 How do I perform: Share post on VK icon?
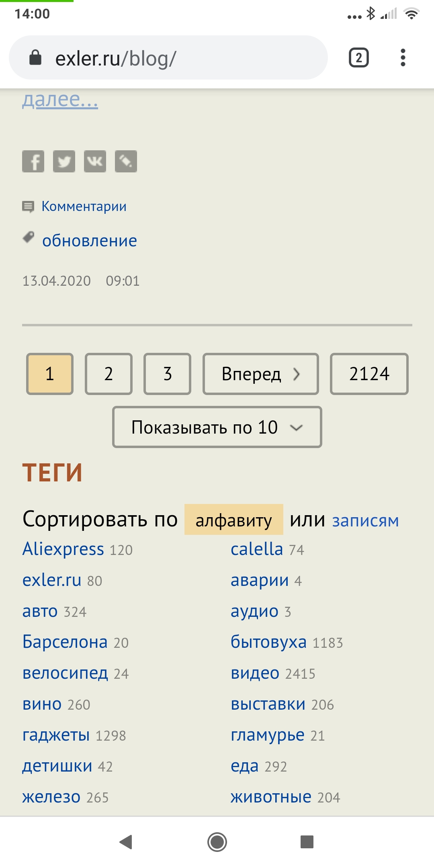click(95, 162)
